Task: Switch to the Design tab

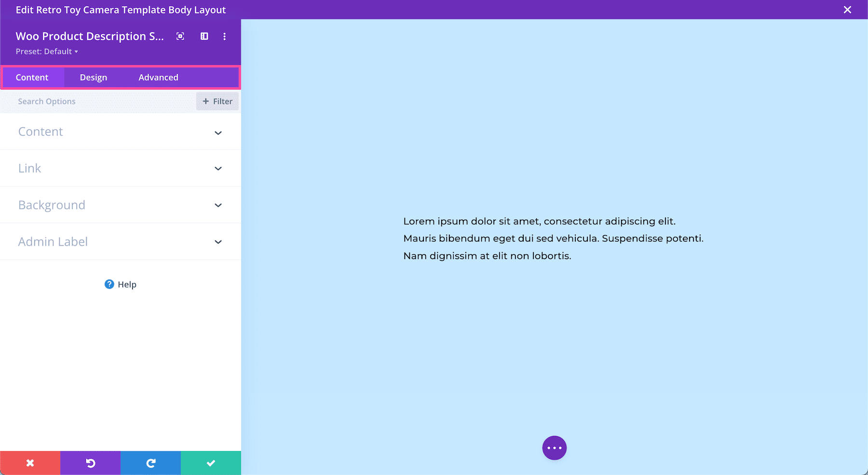Action: 93,77
